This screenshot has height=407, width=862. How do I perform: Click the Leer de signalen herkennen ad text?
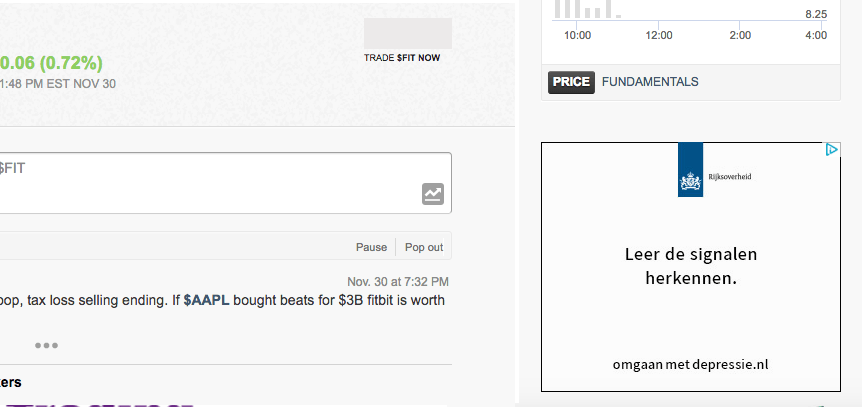pos(690,266)
